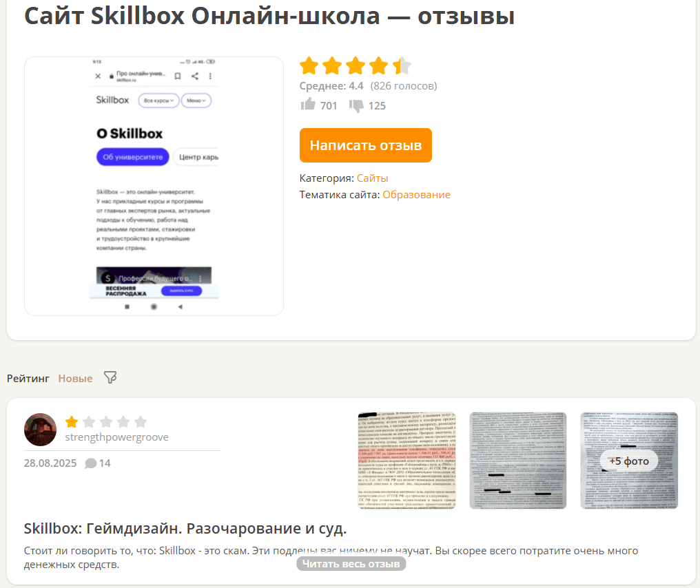Open the review filter funnel icon
This screenshot has width=700, height=588.
tap(110, 377)
